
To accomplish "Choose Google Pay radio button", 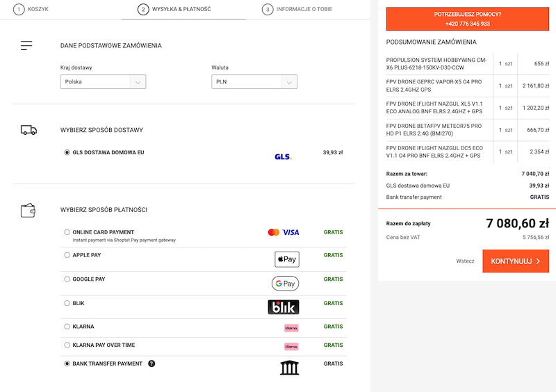I will click(67, 279).
